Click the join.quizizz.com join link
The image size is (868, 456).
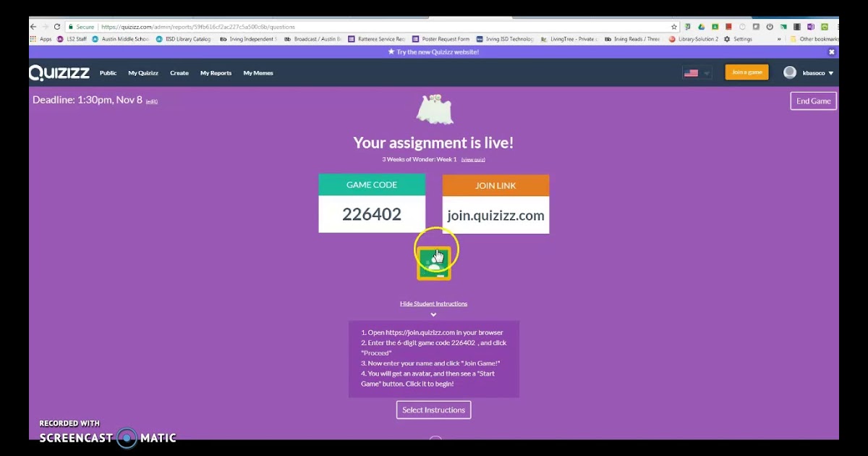[495, 215]
